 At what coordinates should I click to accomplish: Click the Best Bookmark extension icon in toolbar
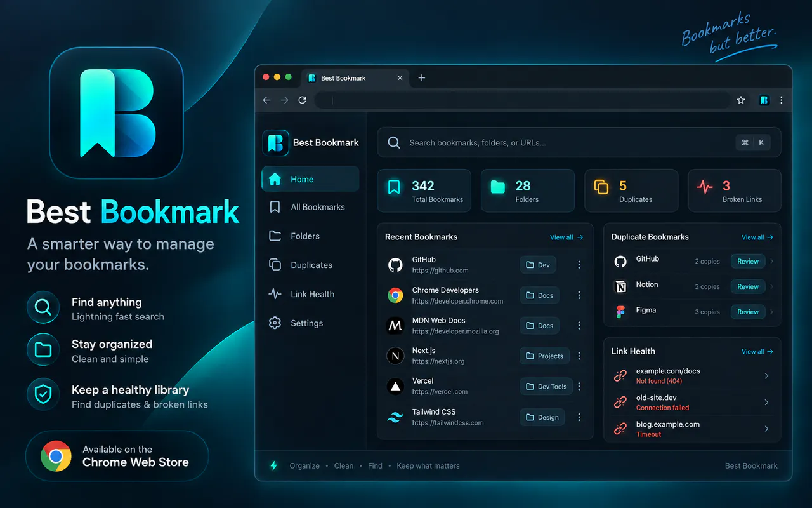tap(764, 100)
